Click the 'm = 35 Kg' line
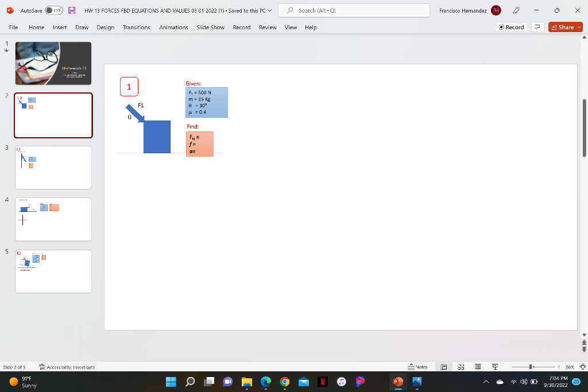 (x=199, y=99)
